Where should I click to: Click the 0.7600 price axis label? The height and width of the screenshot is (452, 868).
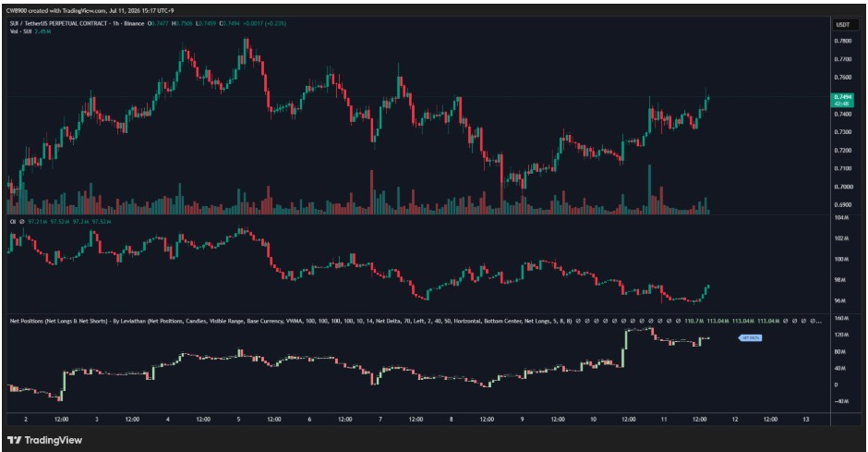(842, 78)
